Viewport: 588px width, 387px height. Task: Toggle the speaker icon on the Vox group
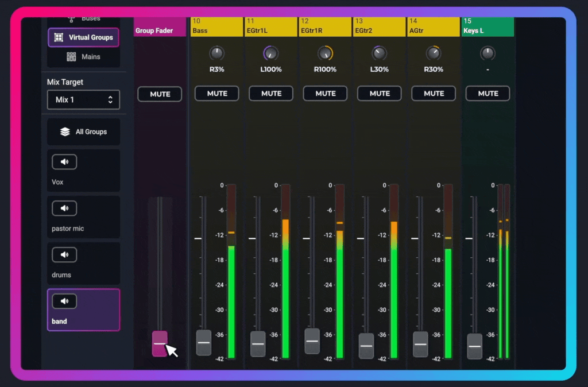[x=64, y=161]
